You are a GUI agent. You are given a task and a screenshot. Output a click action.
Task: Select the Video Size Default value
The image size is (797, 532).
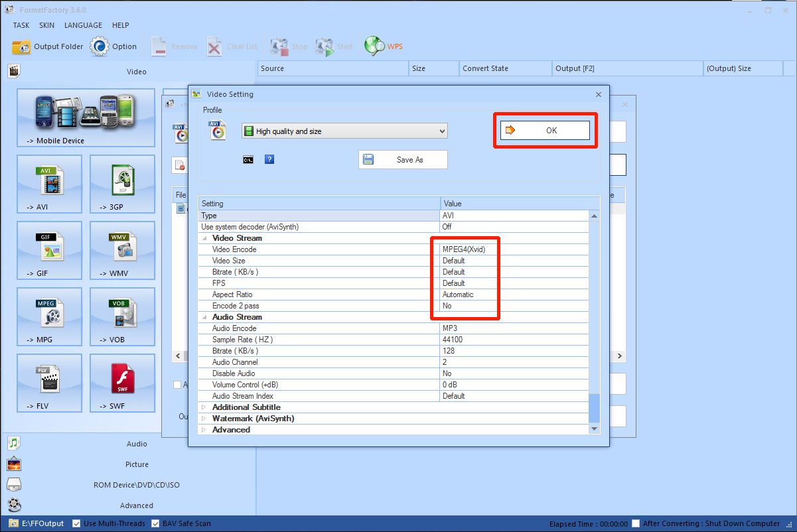point(514,261)
